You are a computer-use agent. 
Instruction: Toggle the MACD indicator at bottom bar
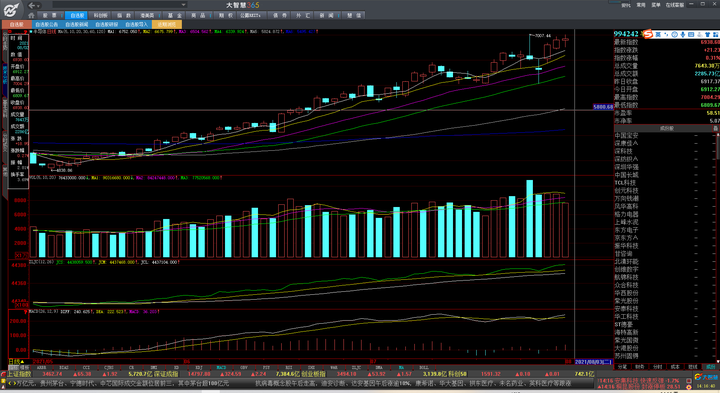click(221, 367)
